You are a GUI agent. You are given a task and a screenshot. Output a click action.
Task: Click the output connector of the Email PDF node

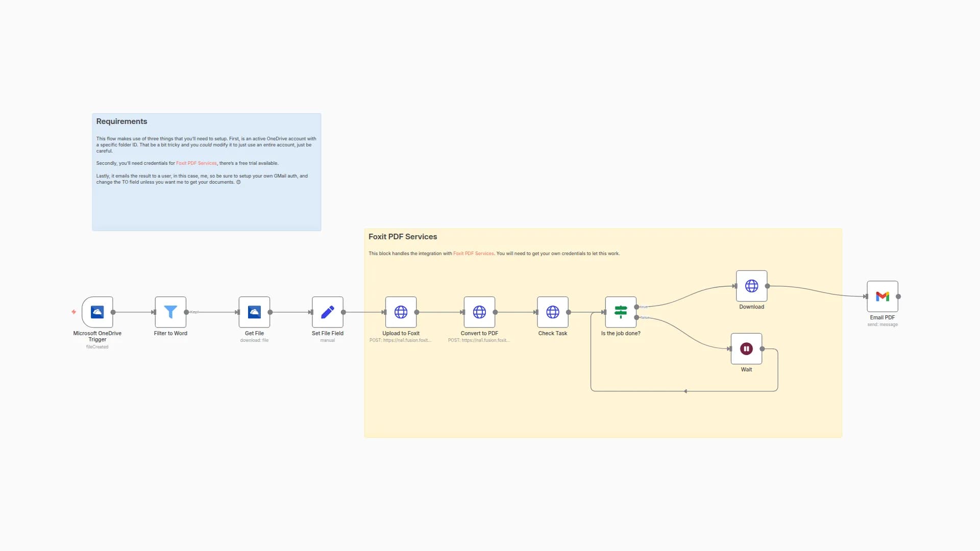click(898, 296)
